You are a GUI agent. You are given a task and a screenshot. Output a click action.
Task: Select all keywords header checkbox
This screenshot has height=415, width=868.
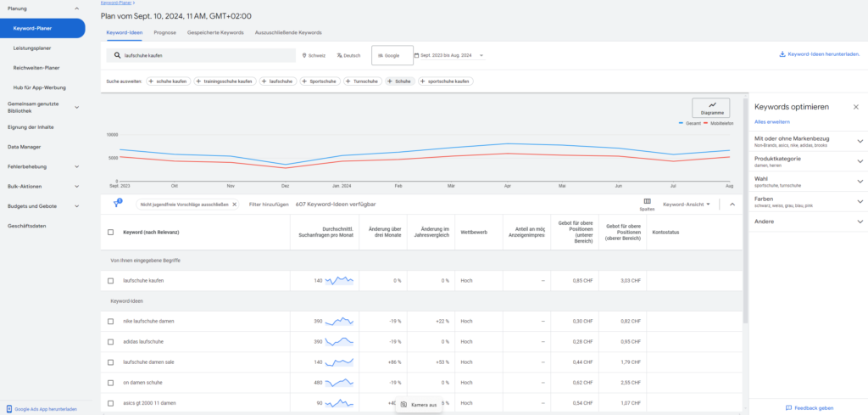[111, 233]
